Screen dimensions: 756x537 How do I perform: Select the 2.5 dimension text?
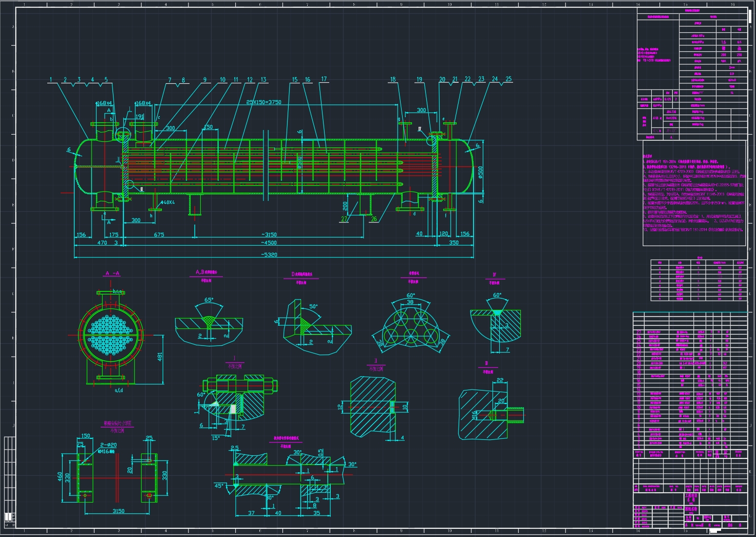point(235,448)
